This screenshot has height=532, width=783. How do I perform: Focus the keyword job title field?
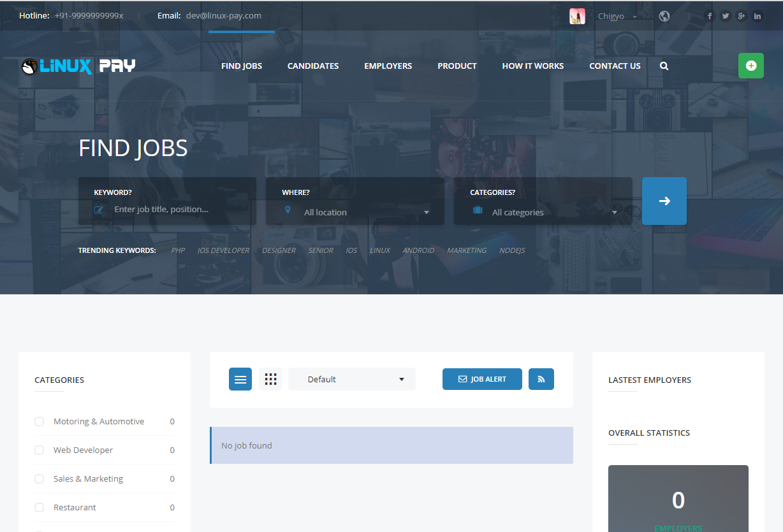coord(179,209)
